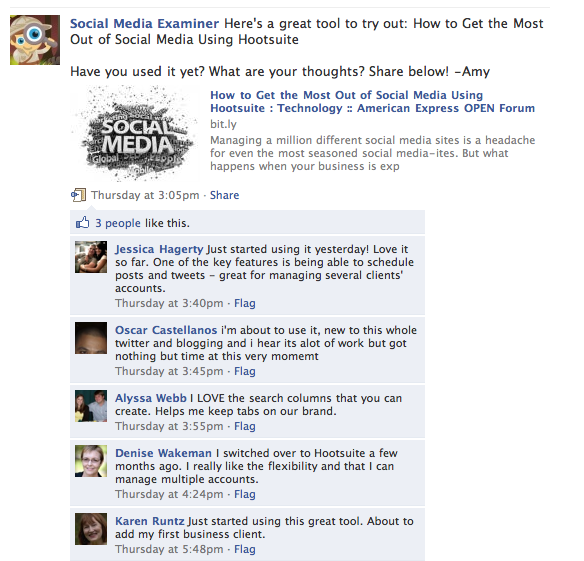Open Oscar Castellanos's profile picture

(x=91, y=338)
